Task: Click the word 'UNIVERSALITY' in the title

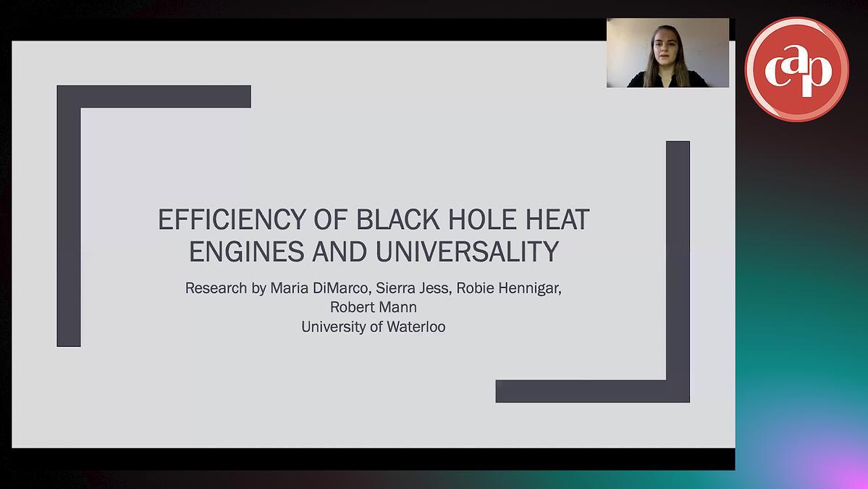Action: pos(467,251)
